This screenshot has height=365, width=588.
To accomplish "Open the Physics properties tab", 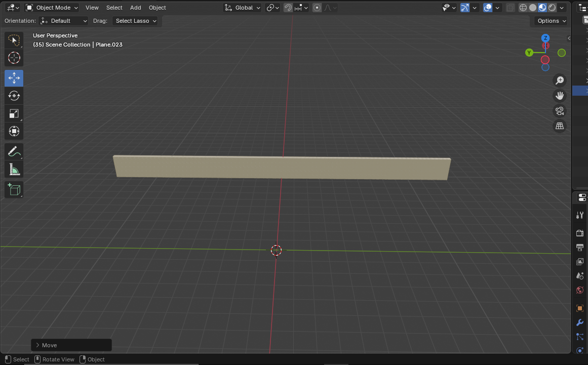I will (x=580, y=351).
